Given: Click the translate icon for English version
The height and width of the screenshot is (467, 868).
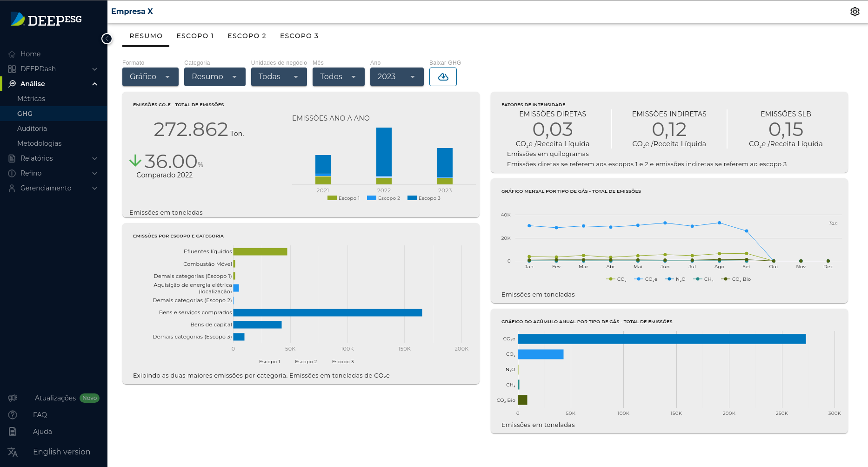Looking at the screenshot, I should (13, 452).
